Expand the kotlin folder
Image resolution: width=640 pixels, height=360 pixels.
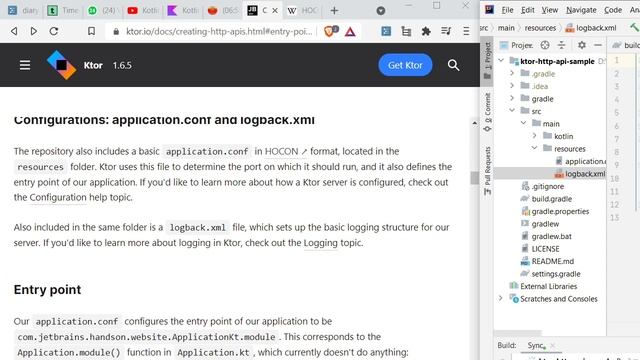coord(535,136)
